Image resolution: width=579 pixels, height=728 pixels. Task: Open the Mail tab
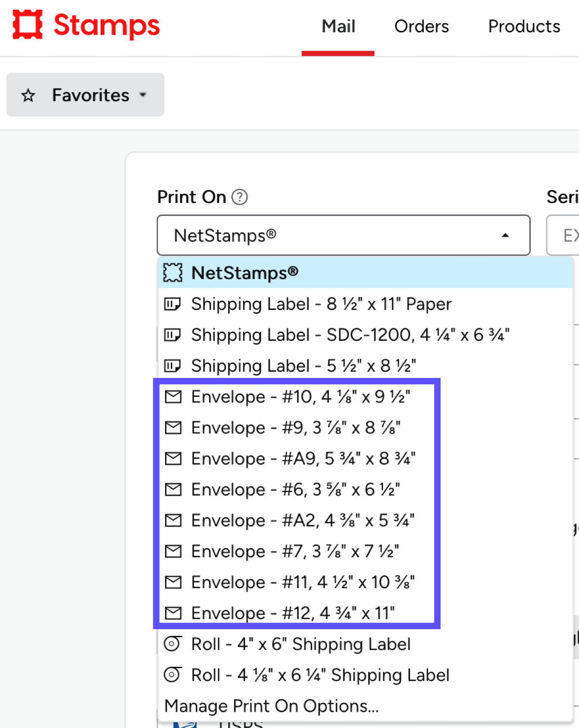[x=338, y=27]
